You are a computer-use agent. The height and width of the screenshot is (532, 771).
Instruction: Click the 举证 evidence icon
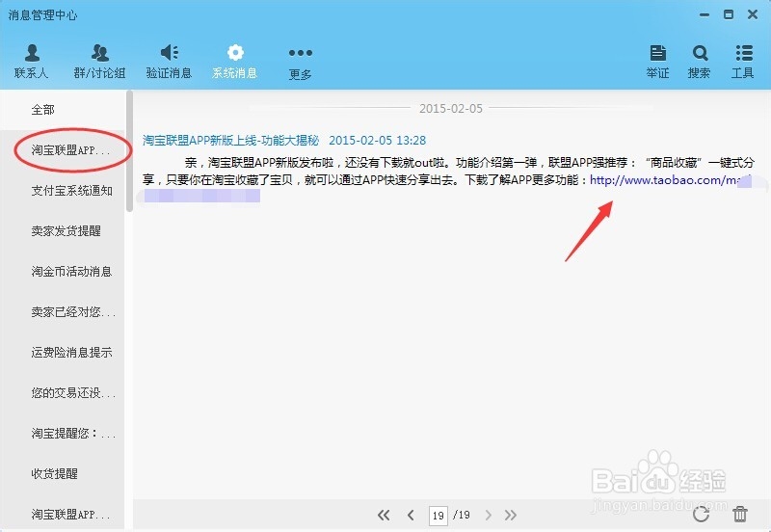[657, 62]
